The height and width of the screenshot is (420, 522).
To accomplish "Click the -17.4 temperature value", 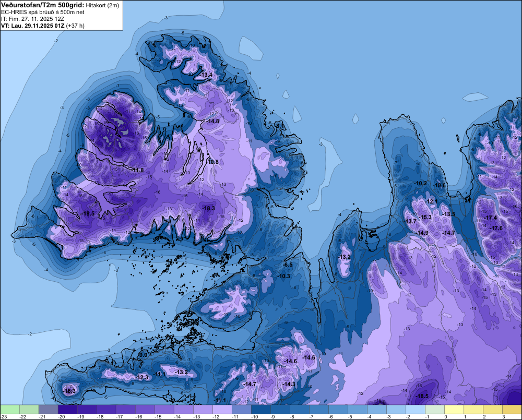I will 490,218.
